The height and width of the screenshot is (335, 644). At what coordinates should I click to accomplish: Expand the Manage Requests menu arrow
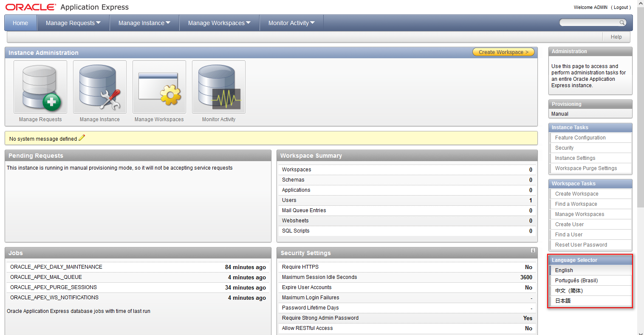[x=99, y=23]
